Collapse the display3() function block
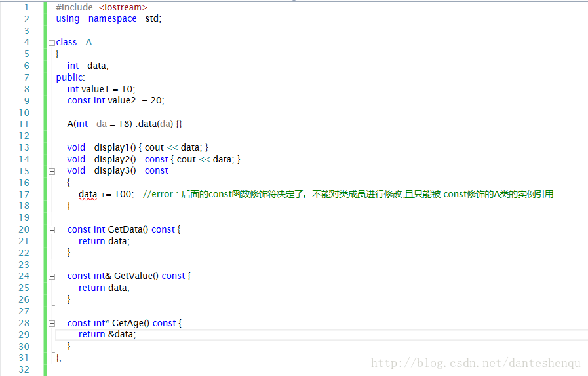This screenshot has height=376, width=588. click(52, 172)
